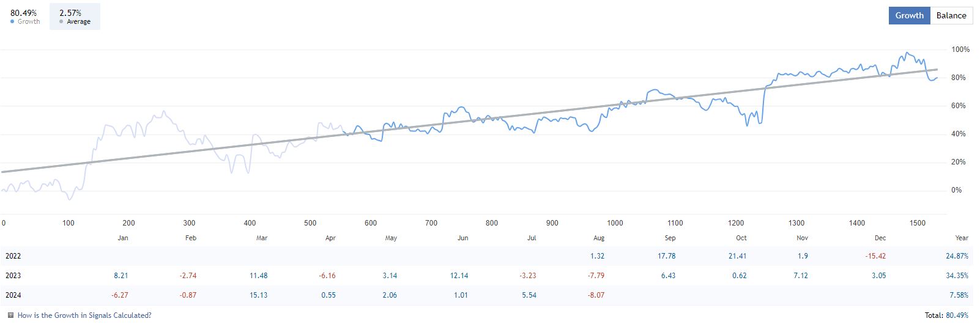
Task: Click the help icon beside the Growth question
Action: [x=10, y=315]
